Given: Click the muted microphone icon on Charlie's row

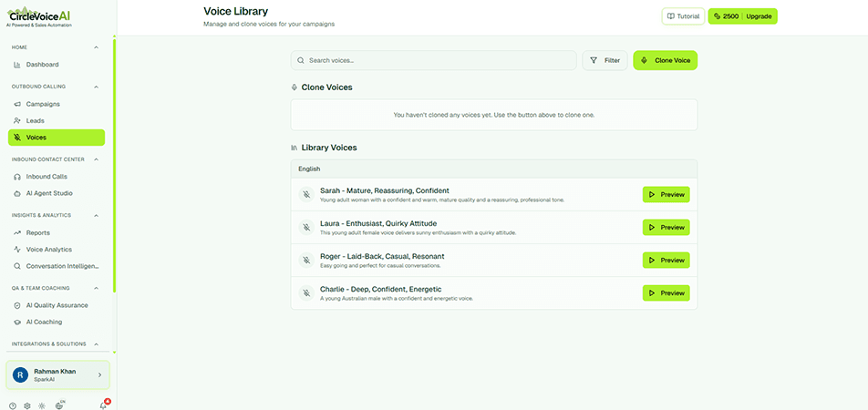Looking at the screenshot, I should [306, 292].
